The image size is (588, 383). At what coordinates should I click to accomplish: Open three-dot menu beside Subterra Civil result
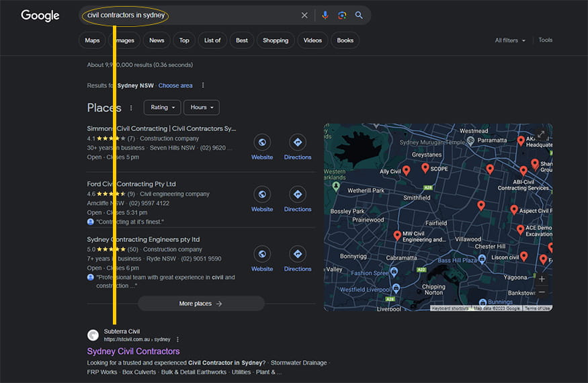tap(177, 339)
